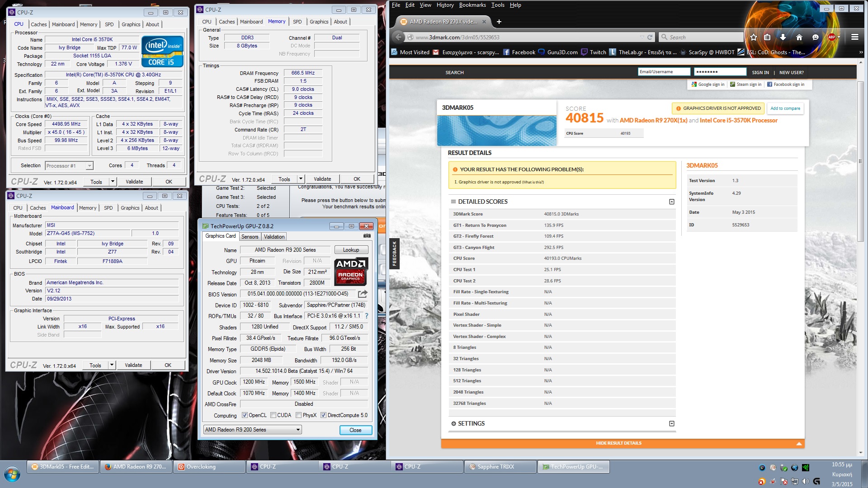Click the AMD Radeon Graphics logo
The image size is (868, 488).
(x=351, y=271)
